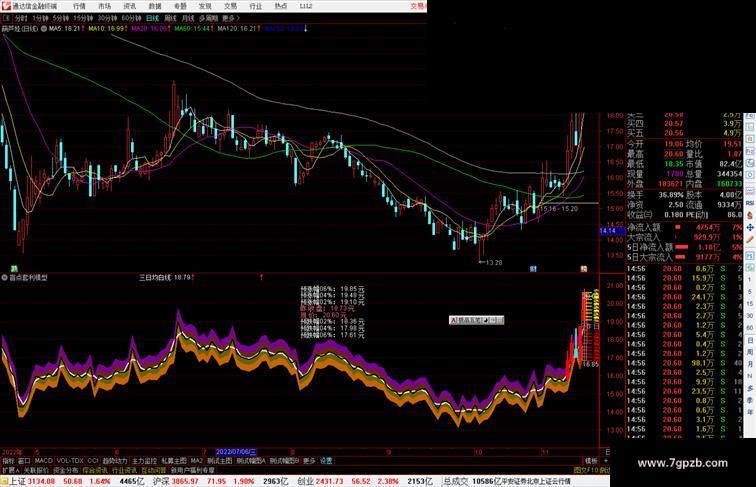Select the 多周期 multi-period tab

click(208, 18)
